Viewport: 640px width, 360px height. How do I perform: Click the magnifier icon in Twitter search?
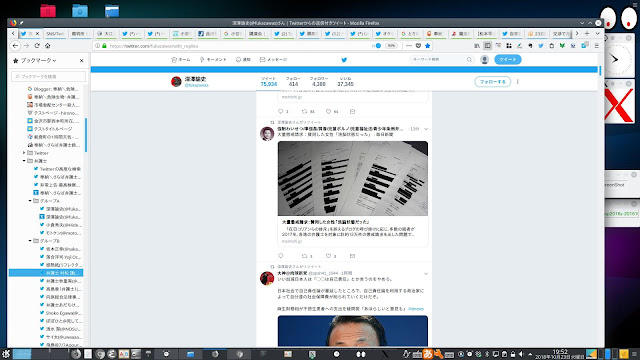click(469, 60)
